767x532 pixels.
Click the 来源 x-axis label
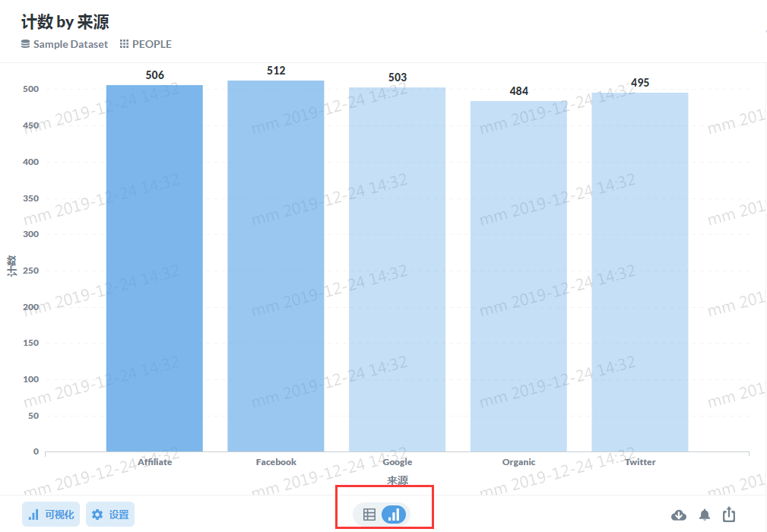pyautogui.click(x=398, y=480)
